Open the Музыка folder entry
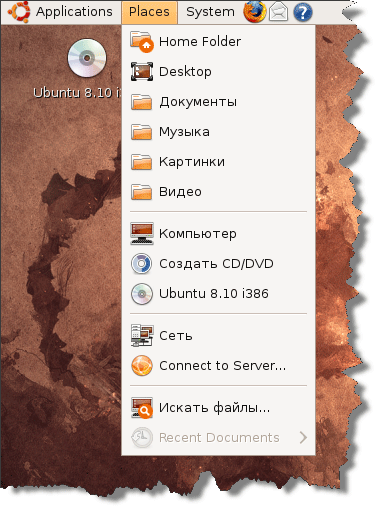Viewport: 376px width, 506px height. 218,132
